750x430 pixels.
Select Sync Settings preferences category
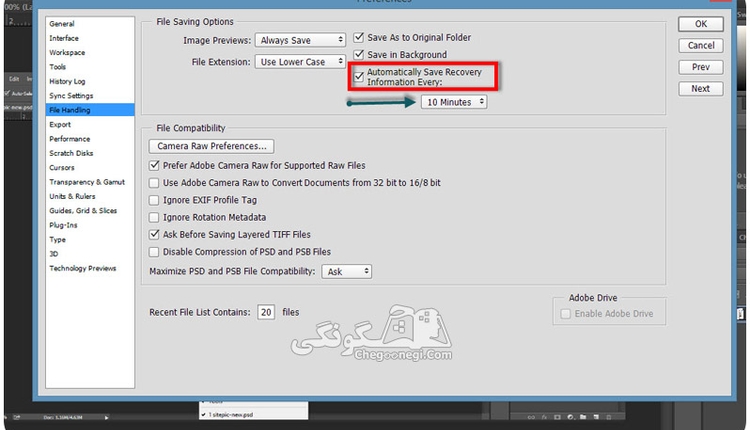71,95
